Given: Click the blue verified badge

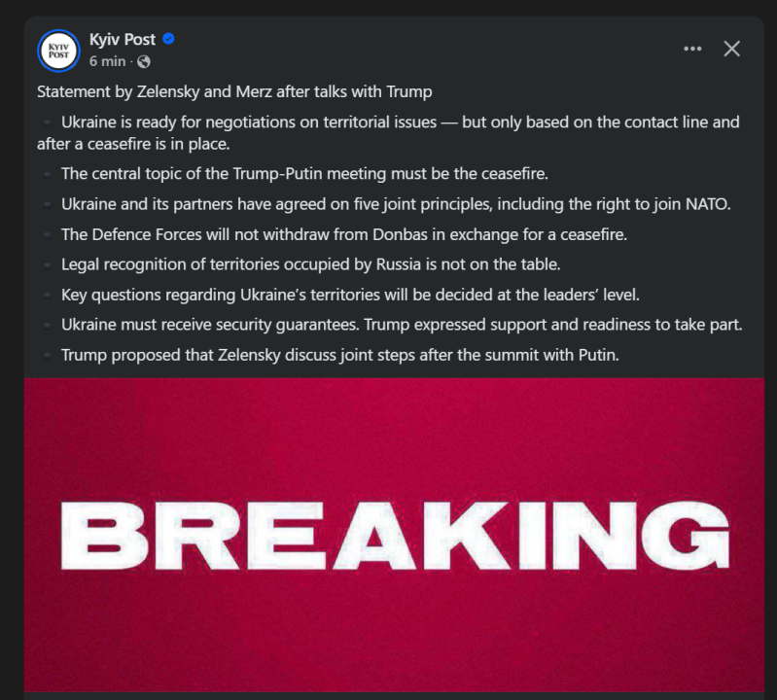Looking at the screenshot, I should [168, 40].
